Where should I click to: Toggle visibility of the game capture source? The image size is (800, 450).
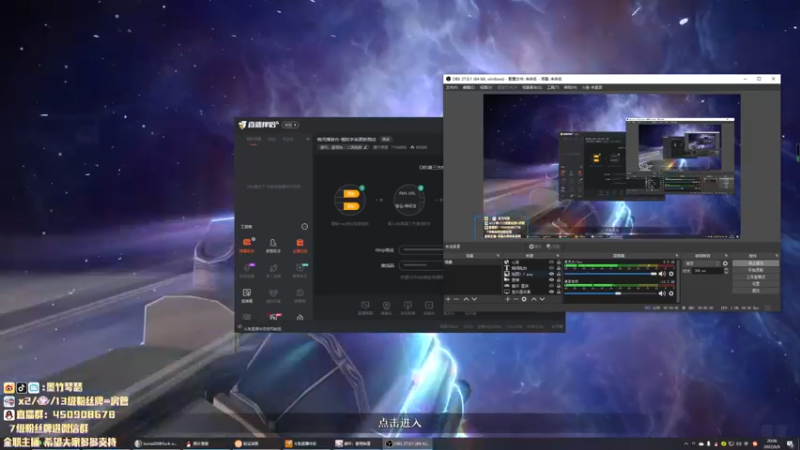[552, 286]
